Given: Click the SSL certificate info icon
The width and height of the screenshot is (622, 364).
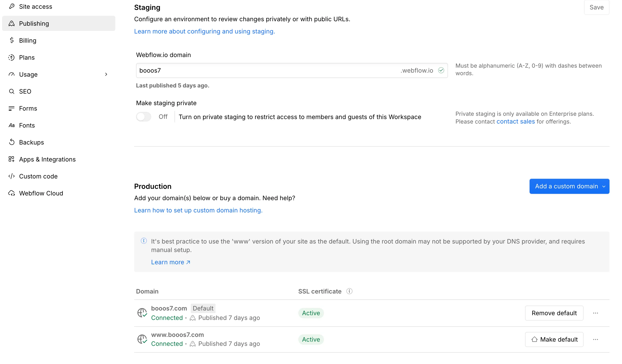Looking at the screenshot, I should [x=350, y=292].
